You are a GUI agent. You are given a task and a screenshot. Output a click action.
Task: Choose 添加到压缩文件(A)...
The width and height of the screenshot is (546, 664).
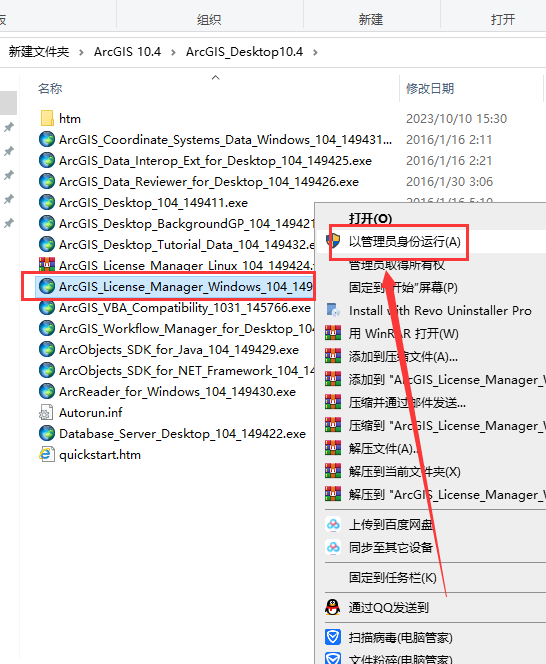403,357
